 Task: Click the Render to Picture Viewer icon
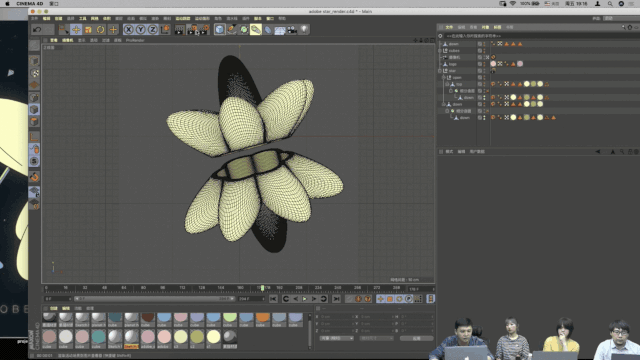pyautogui.click(x=192, y=29)
